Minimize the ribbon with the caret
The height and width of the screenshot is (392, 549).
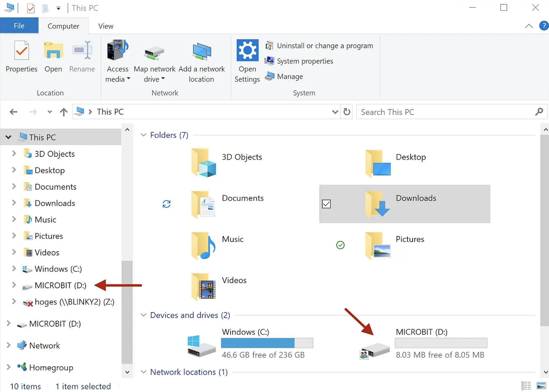pyautogui.click(x=529, y=26)
